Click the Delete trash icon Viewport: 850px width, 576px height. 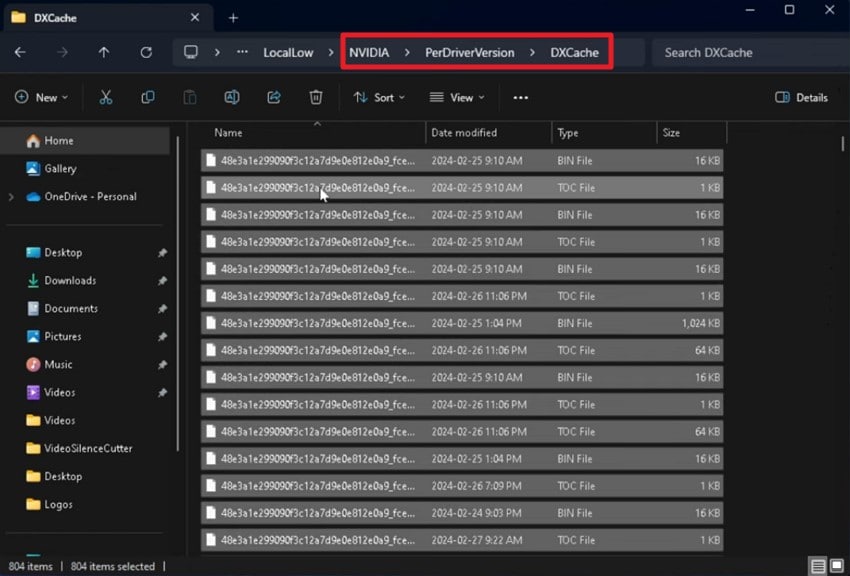coord(315,97)
